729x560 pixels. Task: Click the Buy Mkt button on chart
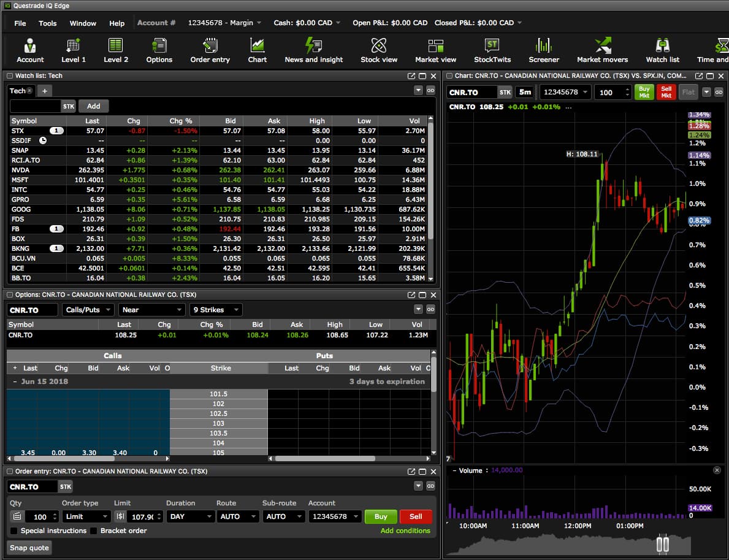pos(644,91)
